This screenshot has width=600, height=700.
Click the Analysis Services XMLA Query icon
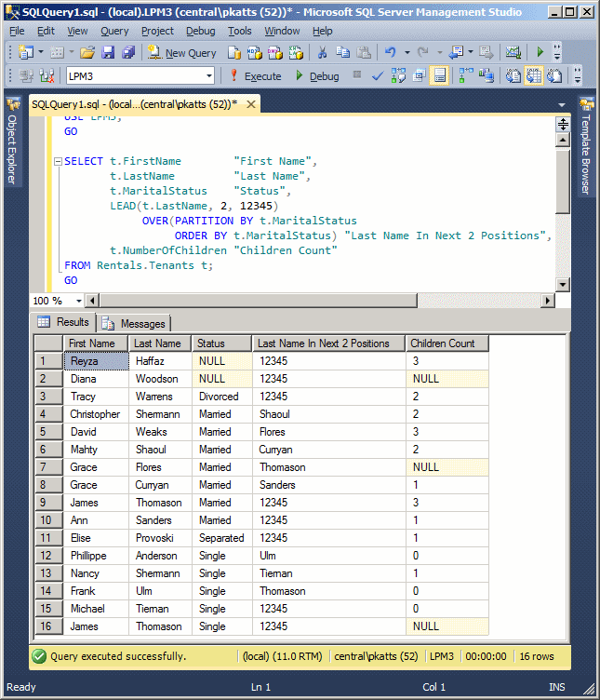pos(296,53)
